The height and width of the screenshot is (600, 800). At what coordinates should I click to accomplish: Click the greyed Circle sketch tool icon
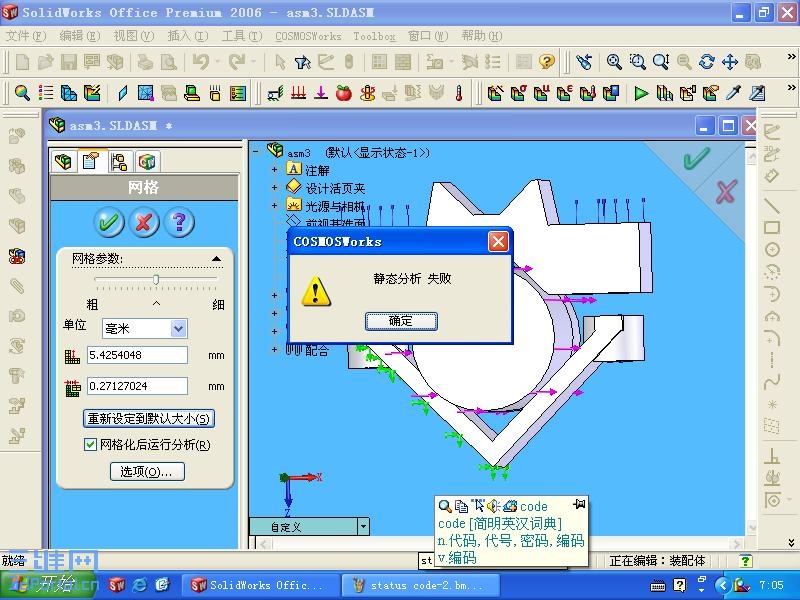(771, 249)
